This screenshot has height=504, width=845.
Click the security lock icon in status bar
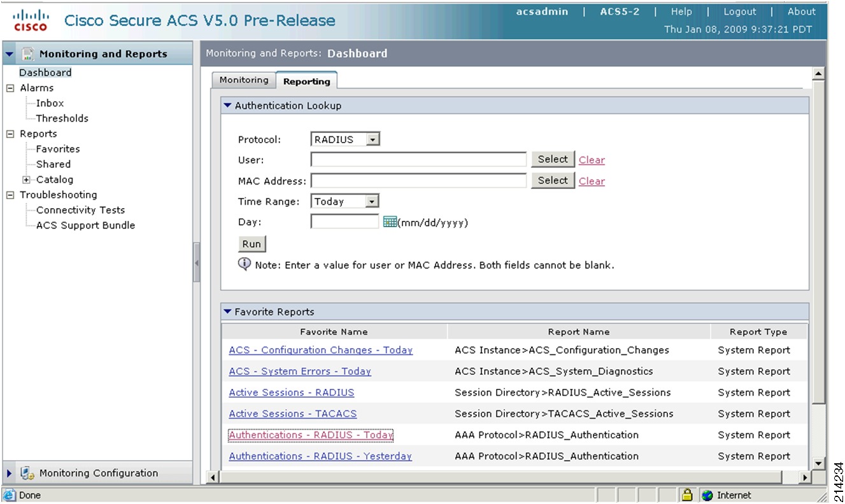687,495
